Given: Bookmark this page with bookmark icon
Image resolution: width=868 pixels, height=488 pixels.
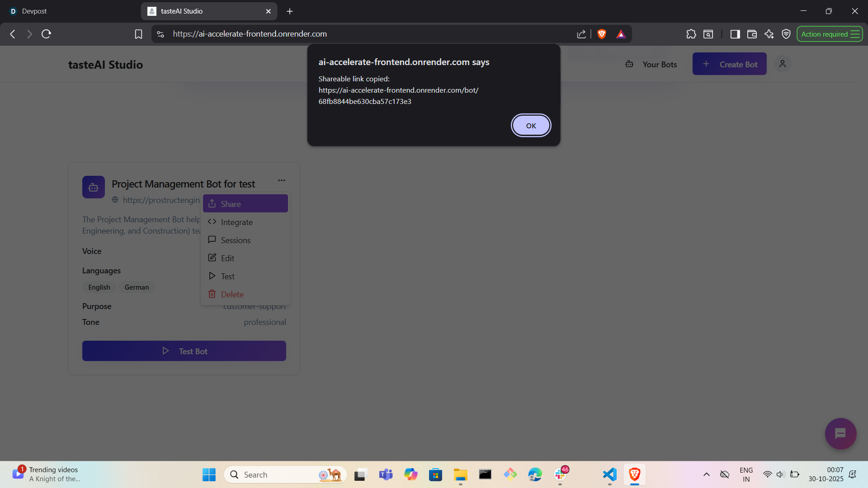Looking at the screenshot, I should (138, 34).
